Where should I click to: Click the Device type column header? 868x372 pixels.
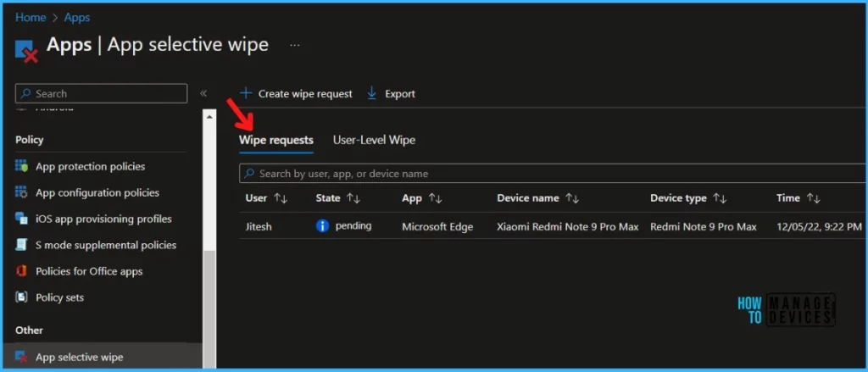tap(679, 198)
